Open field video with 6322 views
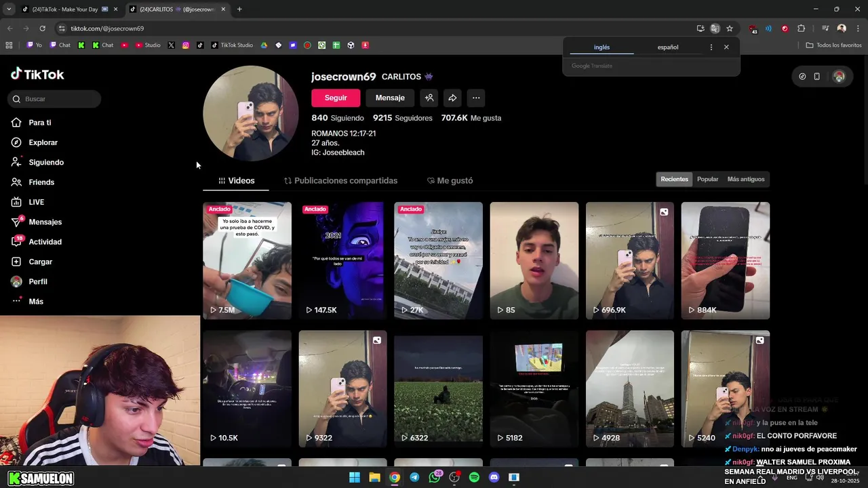The width and height of the screenshot is (868, 488). click(x=438, y=388)
